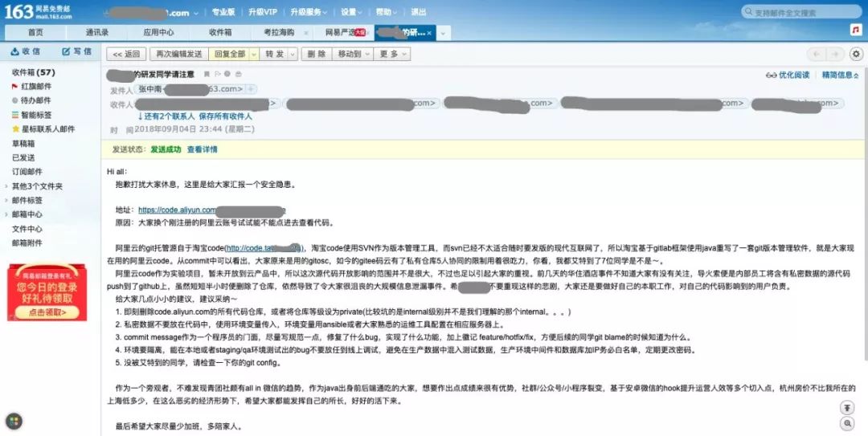Image resolution: width=868 pixels, height=436 pixels.
Task: Open the music note icon widget
Action: [x=856, y=30]
